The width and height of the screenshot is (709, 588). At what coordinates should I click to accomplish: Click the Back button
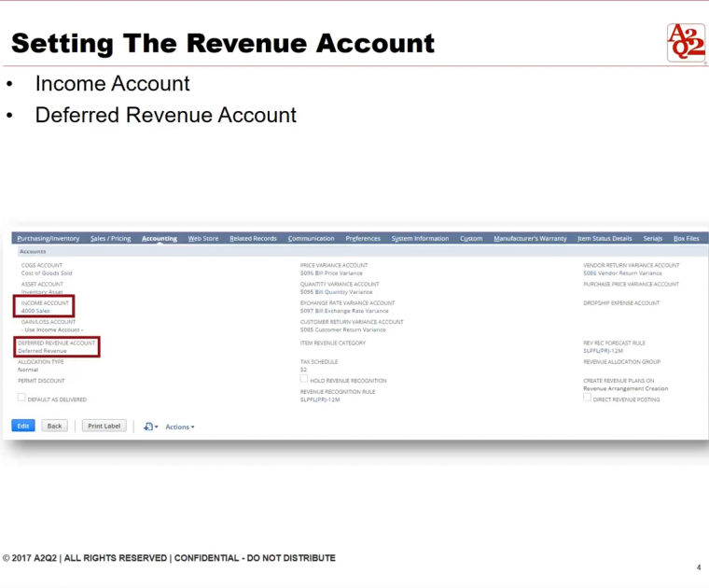pyautogui.click(x=55, y=426)
